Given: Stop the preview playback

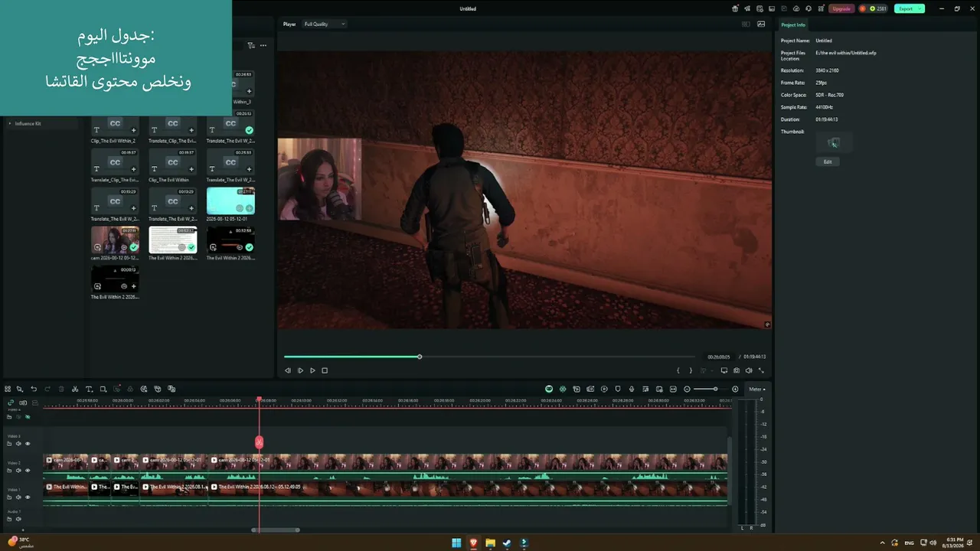Looking at the screenshot, I should point(325,370).
